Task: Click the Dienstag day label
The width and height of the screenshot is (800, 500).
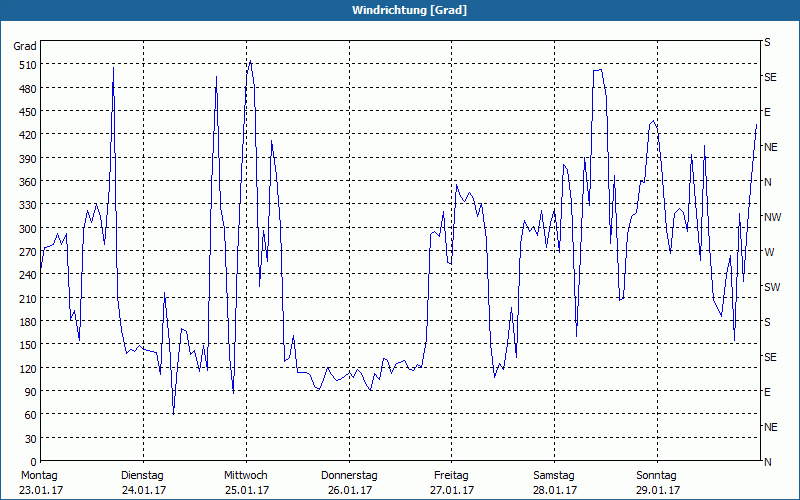Action: tap(142, 476)
